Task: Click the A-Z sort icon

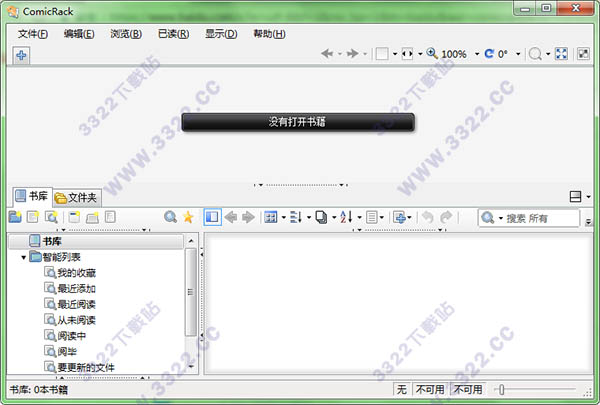Action: point(346,217)
